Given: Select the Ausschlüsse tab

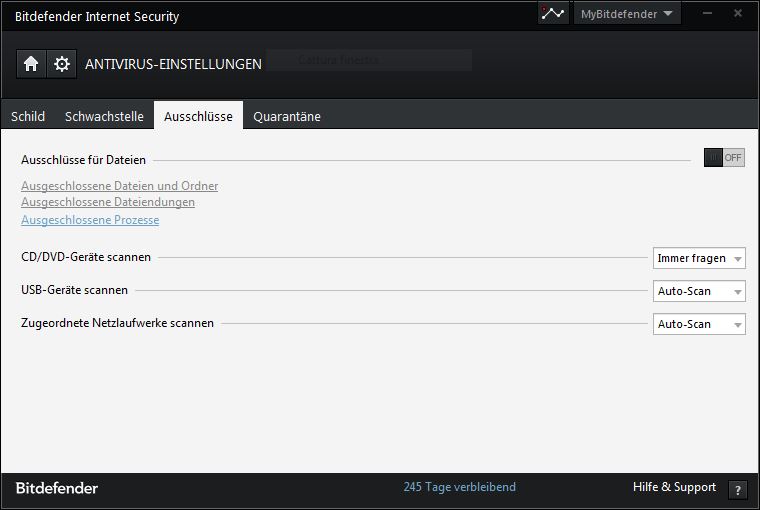Looking at the screenshot, I should pyautogui.click(x=198, y=116).
